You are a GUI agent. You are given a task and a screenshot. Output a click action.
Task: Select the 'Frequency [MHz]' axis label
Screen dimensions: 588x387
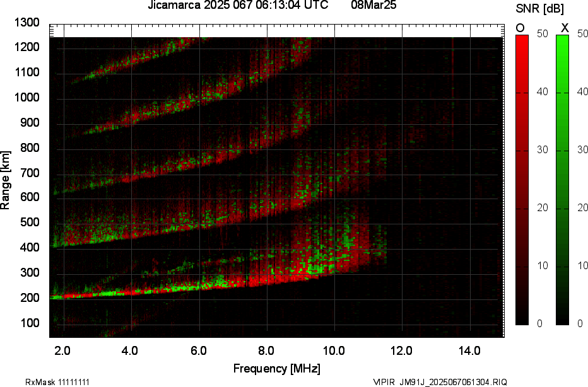pyautogui.click(x=277, y=368)
